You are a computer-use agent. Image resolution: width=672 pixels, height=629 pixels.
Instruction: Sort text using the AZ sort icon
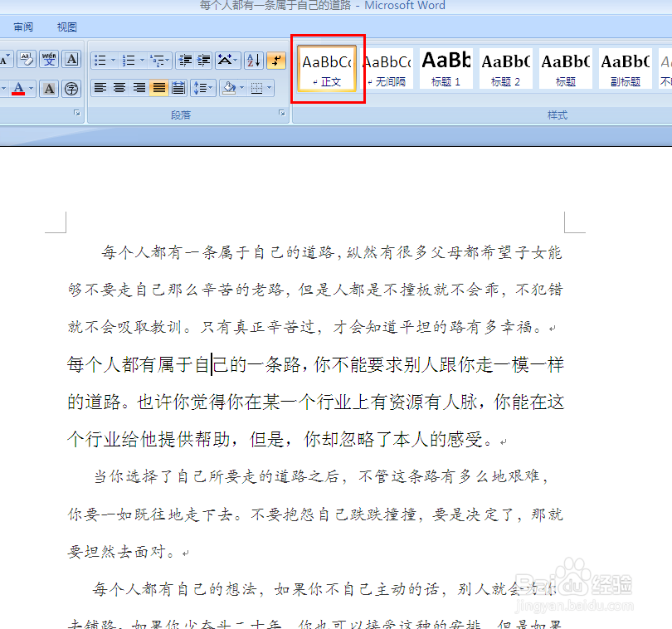point(254,59)
